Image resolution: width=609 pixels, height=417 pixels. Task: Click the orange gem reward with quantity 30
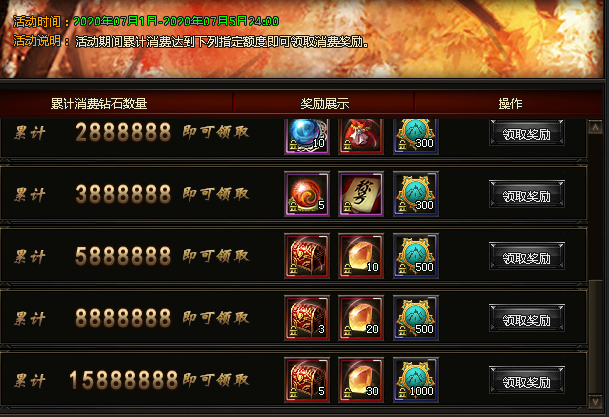[361, 380]
